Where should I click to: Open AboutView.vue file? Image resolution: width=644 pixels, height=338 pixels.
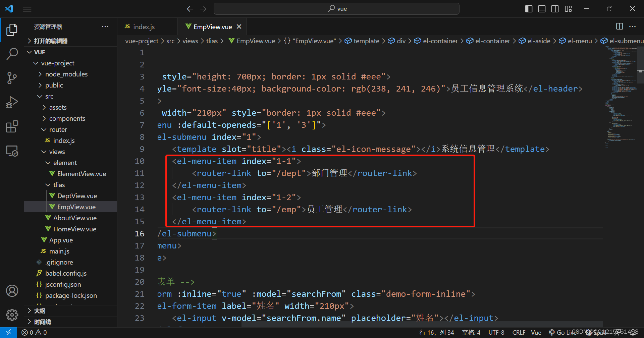point(70,218)
